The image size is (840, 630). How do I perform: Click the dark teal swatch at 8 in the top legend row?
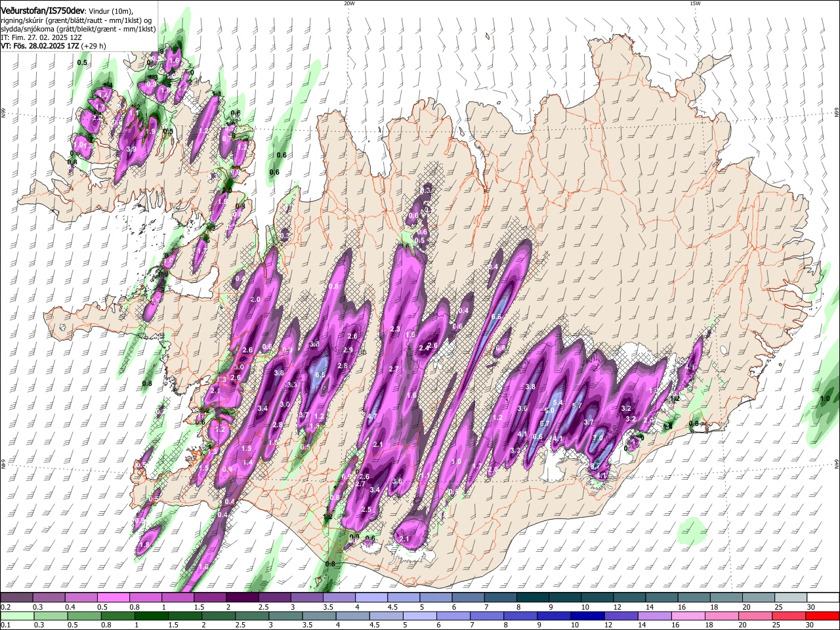pos(532,597)
